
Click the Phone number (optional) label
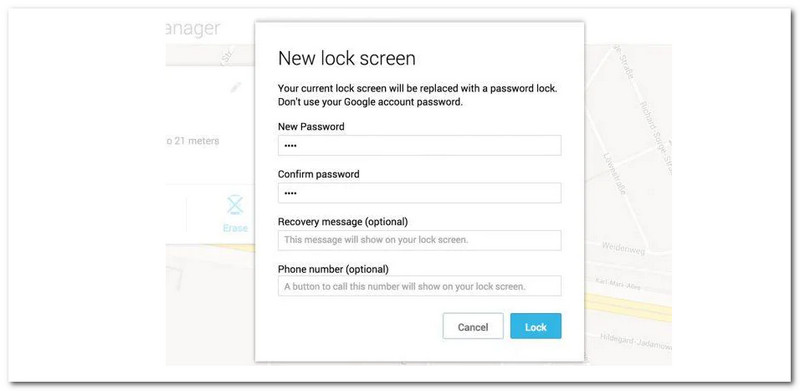(333, 268)
